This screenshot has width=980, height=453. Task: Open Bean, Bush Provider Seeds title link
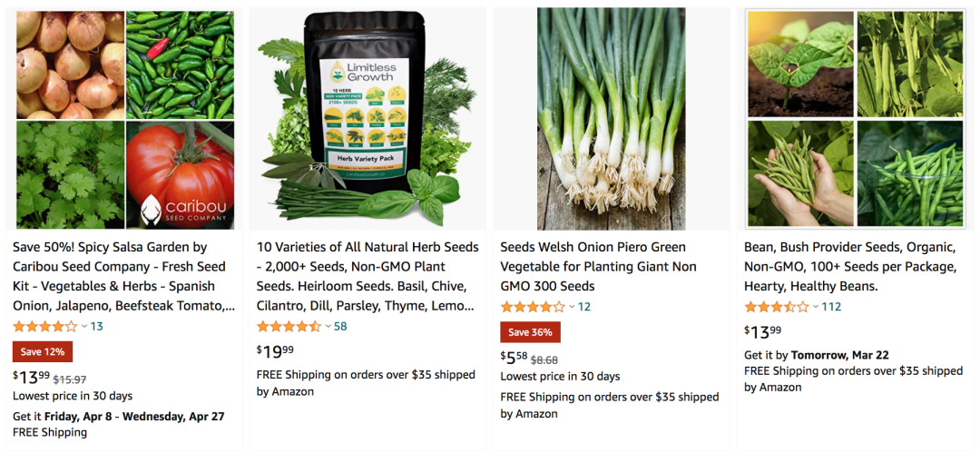pos(850,267)
